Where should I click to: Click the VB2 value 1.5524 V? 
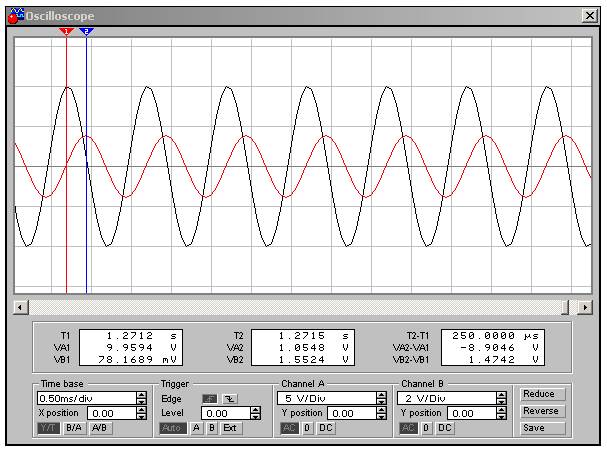[x=314, y=359]
